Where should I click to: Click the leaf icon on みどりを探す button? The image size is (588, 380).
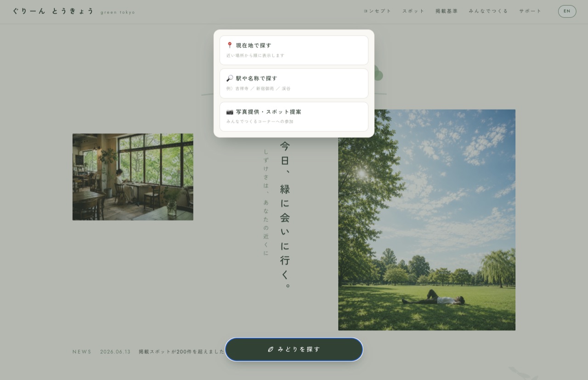point(271,349)
